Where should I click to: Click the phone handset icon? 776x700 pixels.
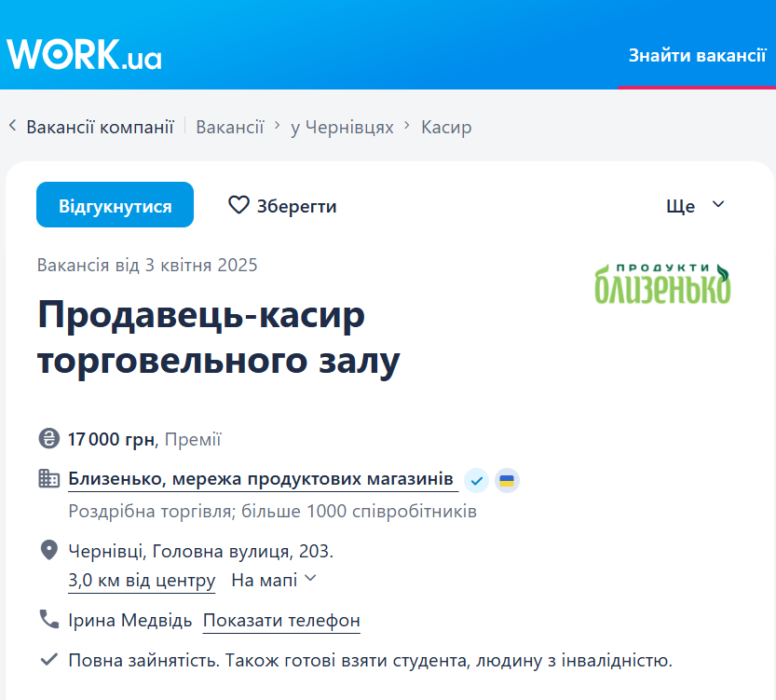[x=48, y=619]
